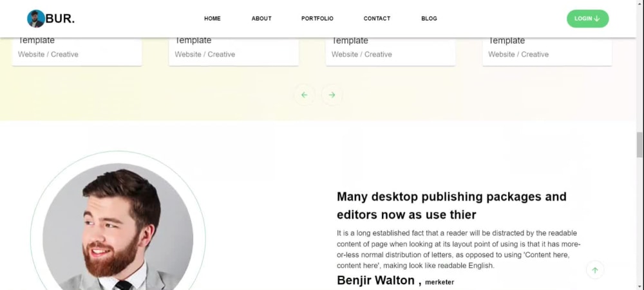Click the previous slide left arrow
644x290 pixels.
point(305,95)
